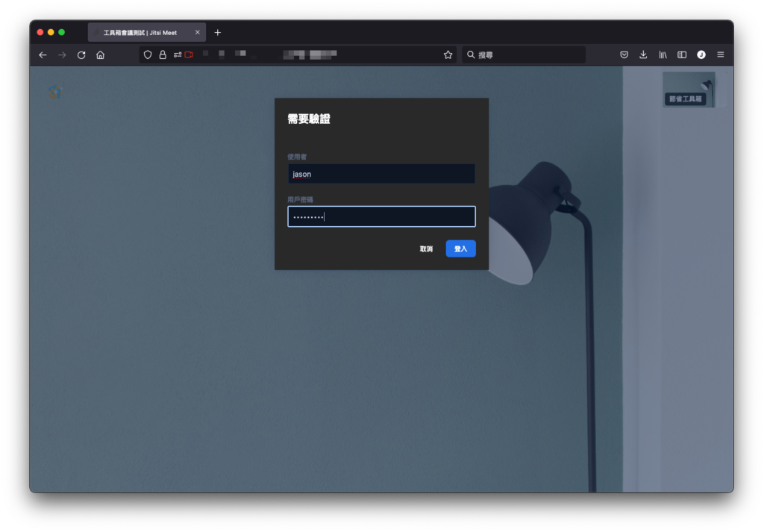Open the Downloads panel
Screen dimensions: 764x532
tap(643, 55)
